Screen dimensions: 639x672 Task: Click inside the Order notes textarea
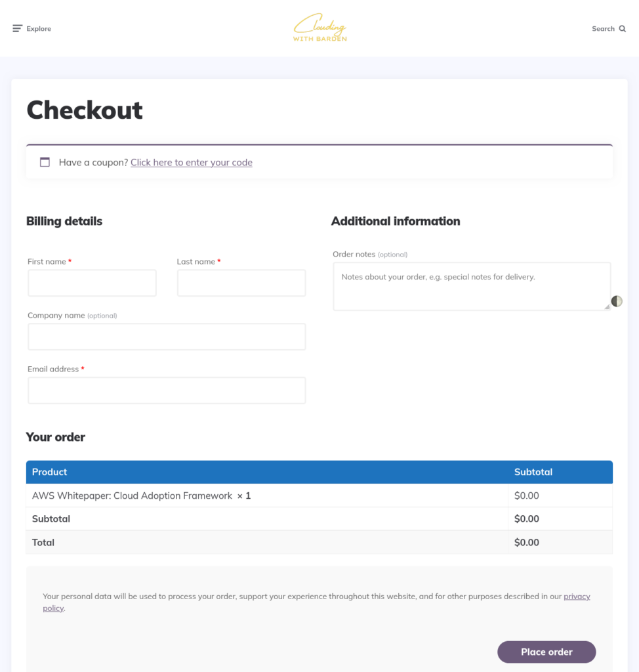[472, 286]
